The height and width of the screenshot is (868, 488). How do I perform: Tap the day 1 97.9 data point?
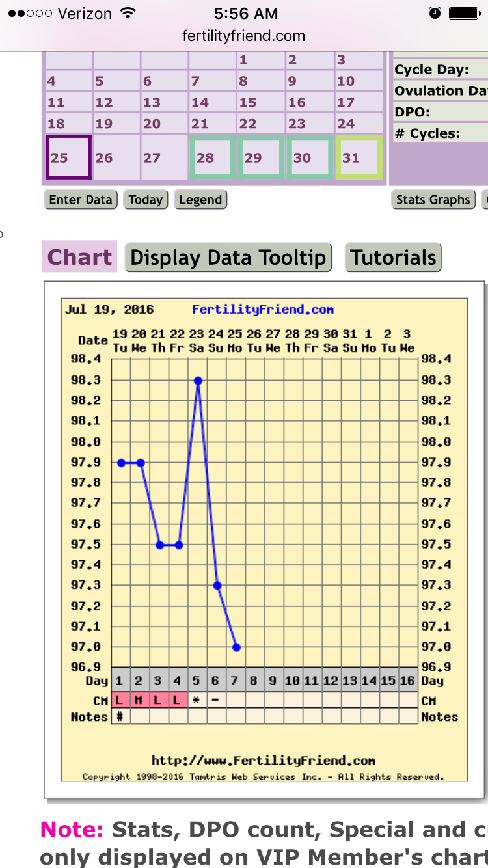pos(121,463)
